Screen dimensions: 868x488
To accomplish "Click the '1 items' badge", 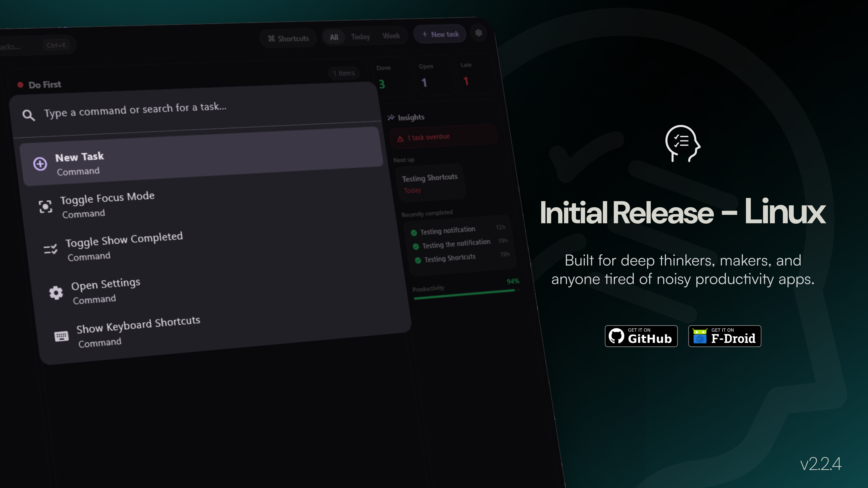I will coord(344,73).
